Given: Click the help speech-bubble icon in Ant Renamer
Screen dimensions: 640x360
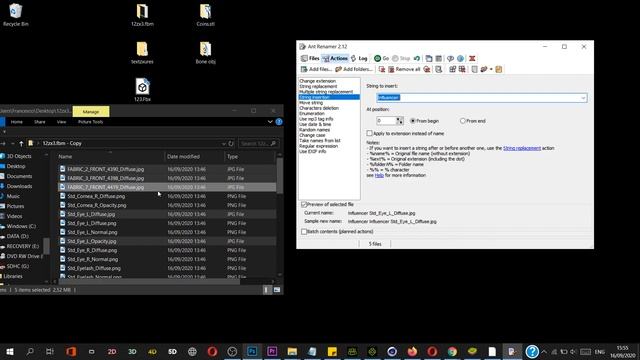Looking at the screenshot, I should point(450,58).
